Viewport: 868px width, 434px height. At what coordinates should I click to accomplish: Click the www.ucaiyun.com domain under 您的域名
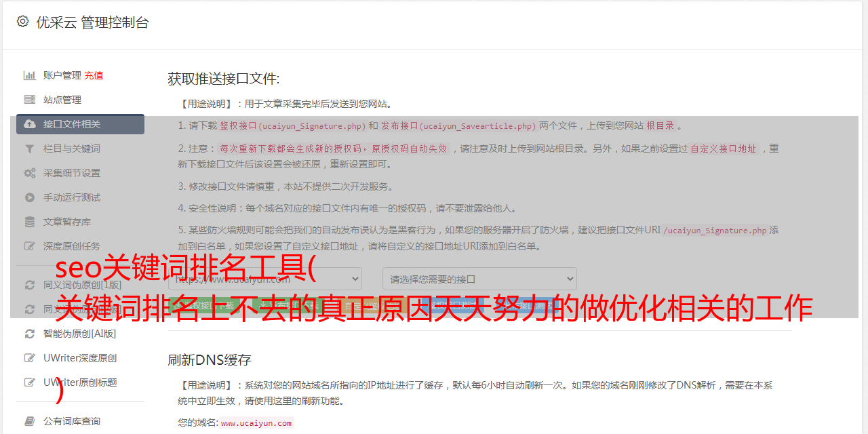click(256, 423)
